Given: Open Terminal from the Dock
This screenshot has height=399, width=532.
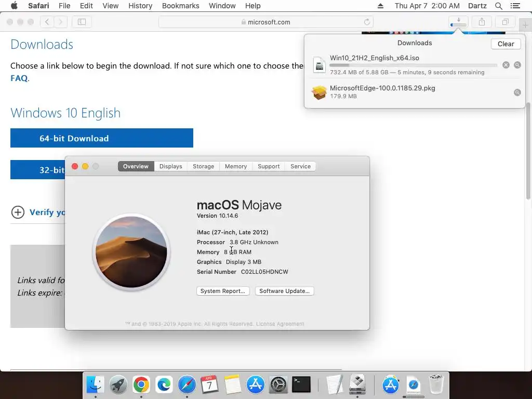Looking at the screenshot, I should [x=301, y=384].
